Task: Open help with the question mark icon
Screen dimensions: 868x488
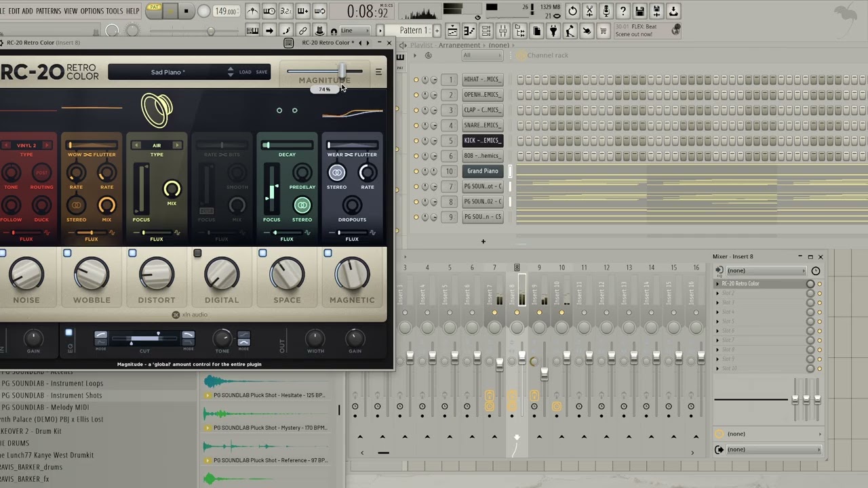Action: (x=623, y=11)
